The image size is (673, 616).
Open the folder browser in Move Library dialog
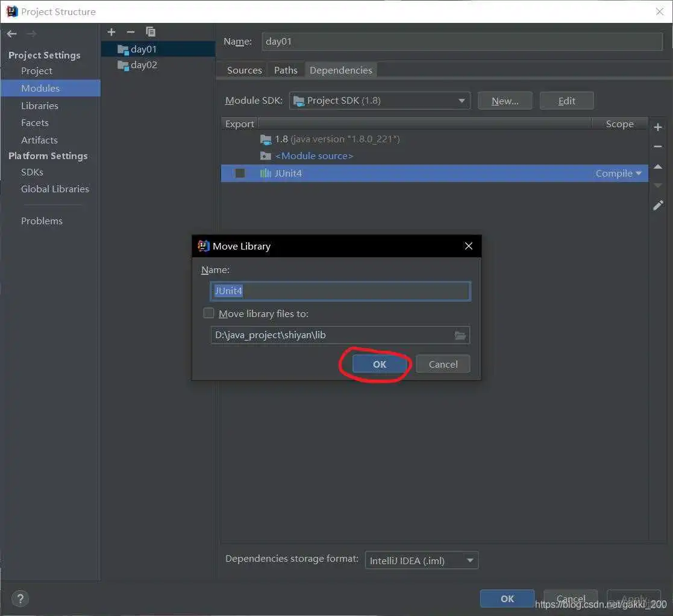pos(461,335)
